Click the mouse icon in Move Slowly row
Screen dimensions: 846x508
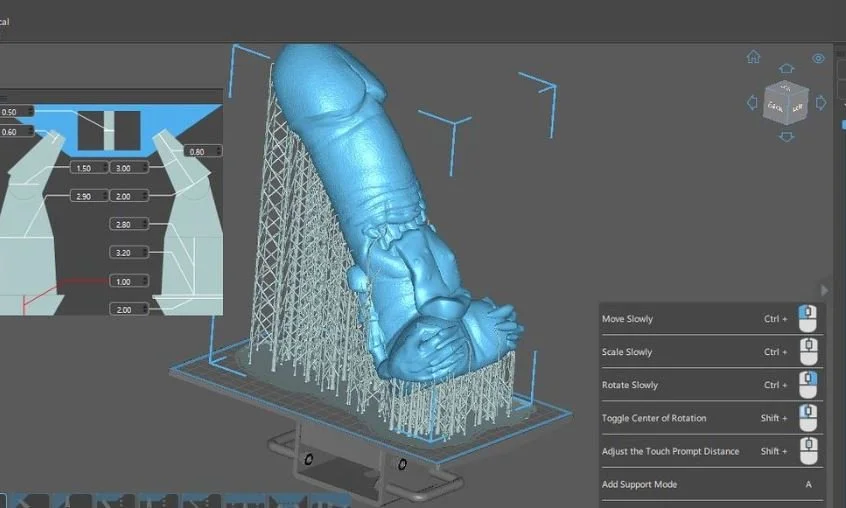(808, 318)
